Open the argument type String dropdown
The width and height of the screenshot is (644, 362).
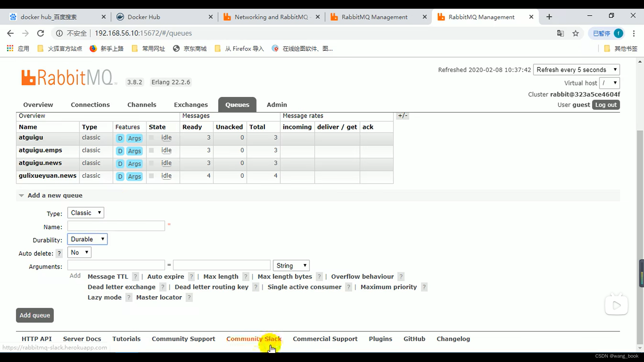(291, 265)
